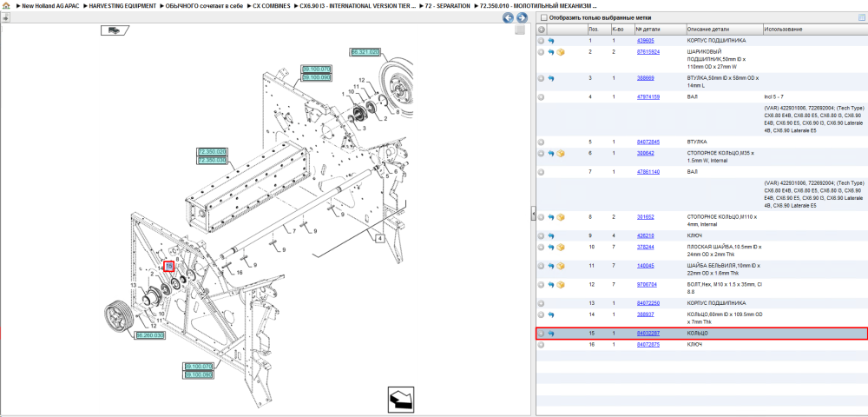Viewport: 868px width, 417px height.
Task: Open part number link 47974159
Action: [648, 97]
